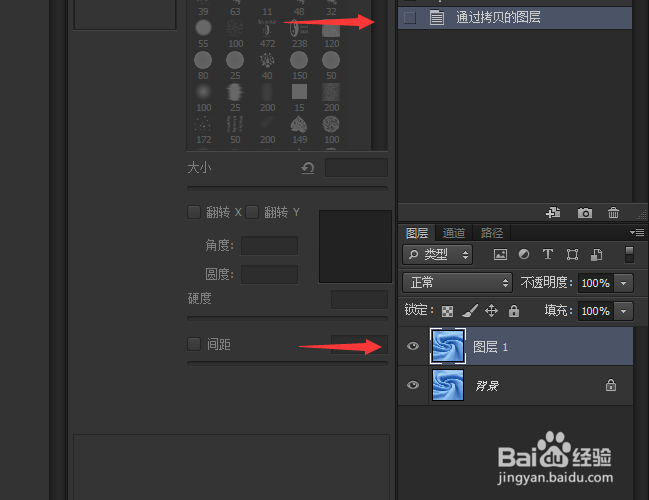Select the 背景 layer name
The image size is (649, 500).
487,386
